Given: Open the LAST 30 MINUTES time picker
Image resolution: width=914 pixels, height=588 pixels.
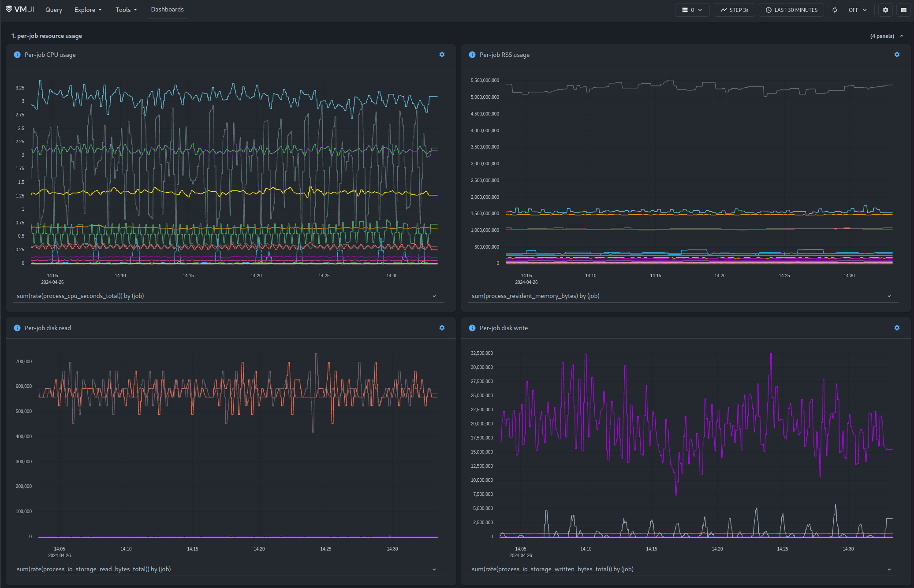Looking at the screenshot, I should 791,10.
